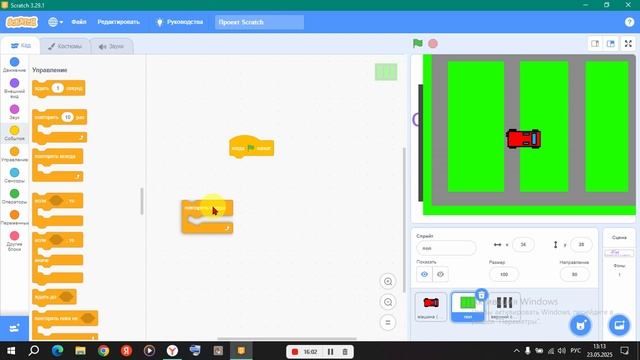Switch to the Звук tab

(111, 47)
